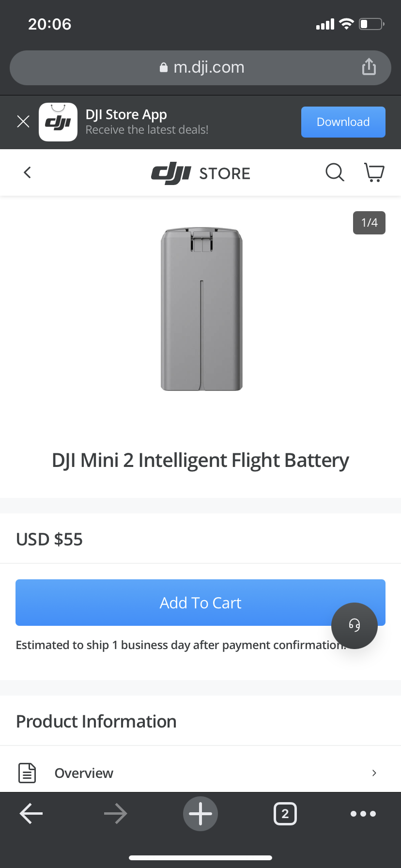This screenshot has height=868, width=401.
Task: Go back using the store header chevron
Action: tap(28, 172)
